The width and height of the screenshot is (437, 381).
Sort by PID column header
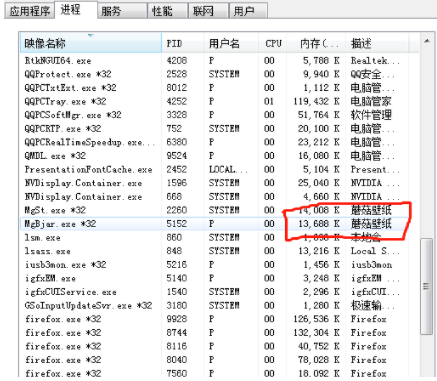coord(183,43)
